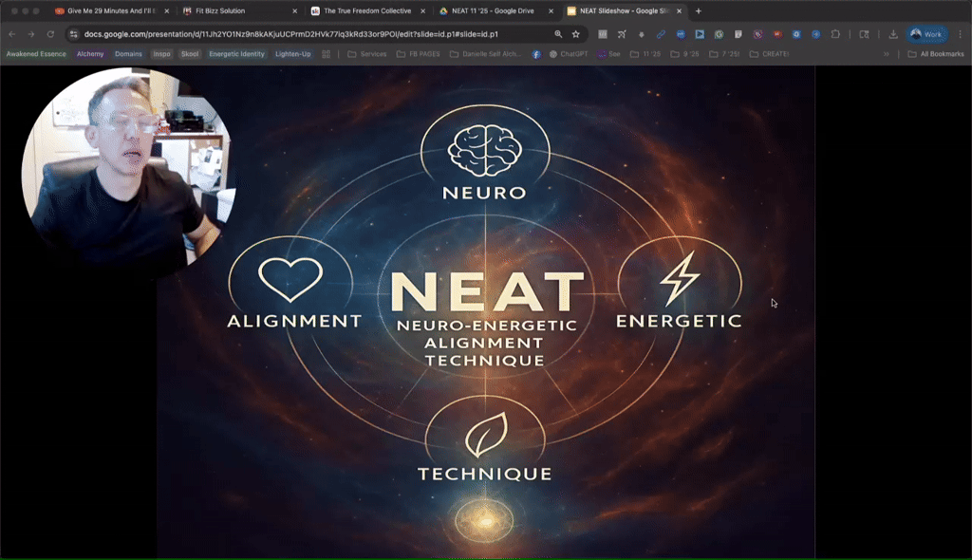The height and width of the screenshot is (560, 972).
Task: Expand the FB PAGES bookmarks folder
Action: [x=423, y=54]
